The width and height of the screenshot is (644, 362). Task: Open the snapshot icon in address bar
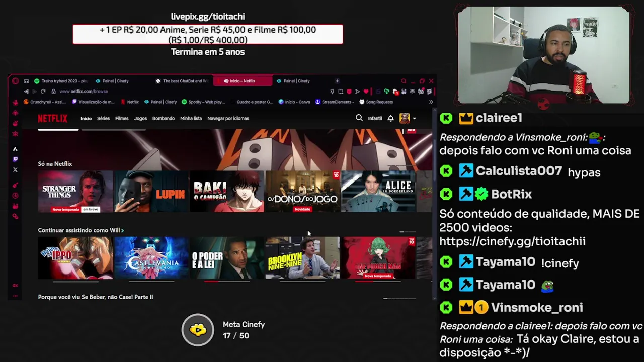tap(341, 92)
